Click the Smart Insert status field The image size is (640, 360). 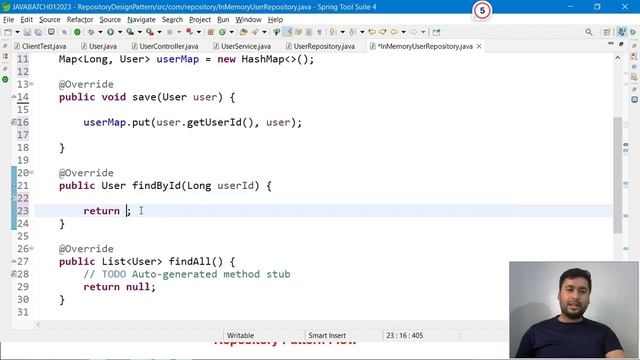(327, 336)
